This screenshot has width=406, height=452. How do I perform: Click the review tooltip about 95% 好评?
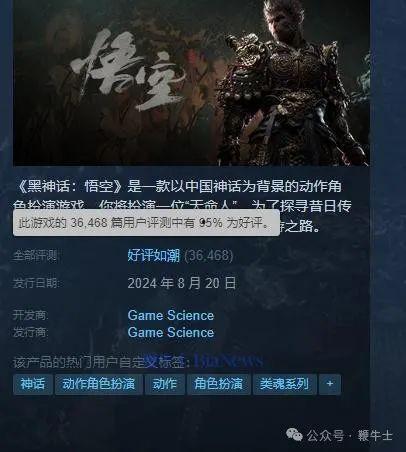click(x=146, y=223)
